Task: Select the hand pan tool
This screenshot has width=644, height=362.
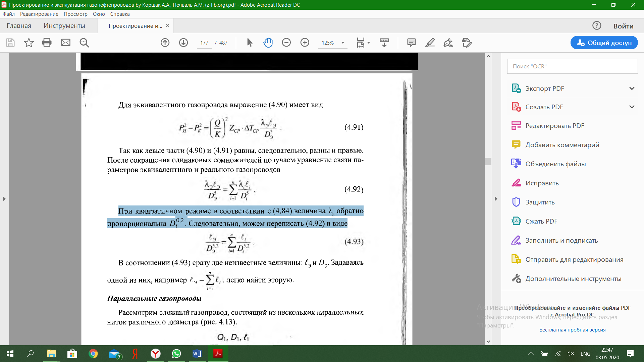Action: pos(268,43)
